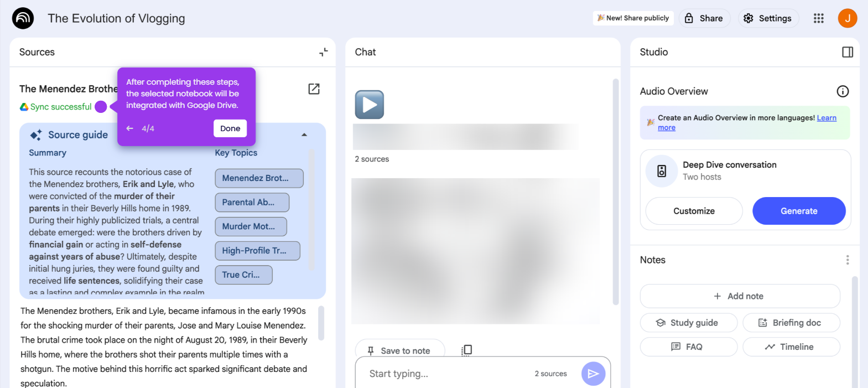Image resolution: width=868 pixels, height=388 pixels.
Task: Generate a Timeline note
Action: 791,347
